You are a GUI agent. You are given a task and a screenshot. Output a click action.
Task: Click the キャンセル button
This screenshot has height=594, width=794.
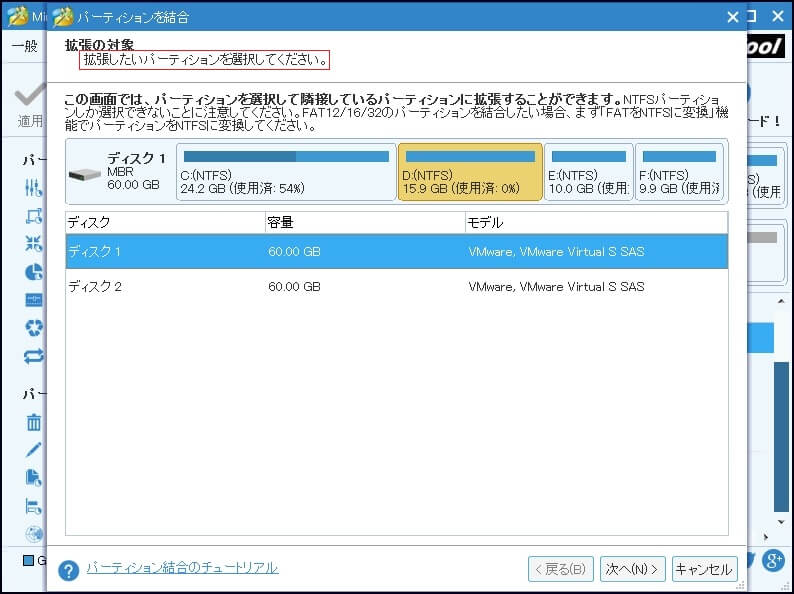click(704, 569)
